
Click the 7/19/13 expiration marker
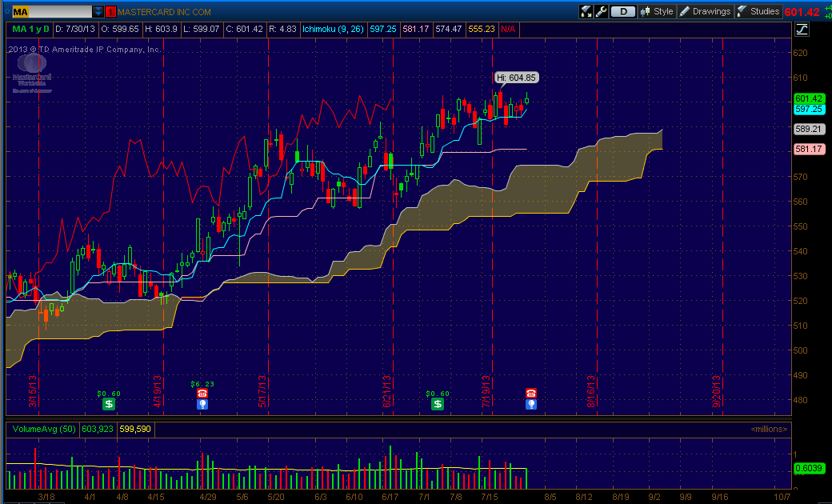click(x=486, y=391)
